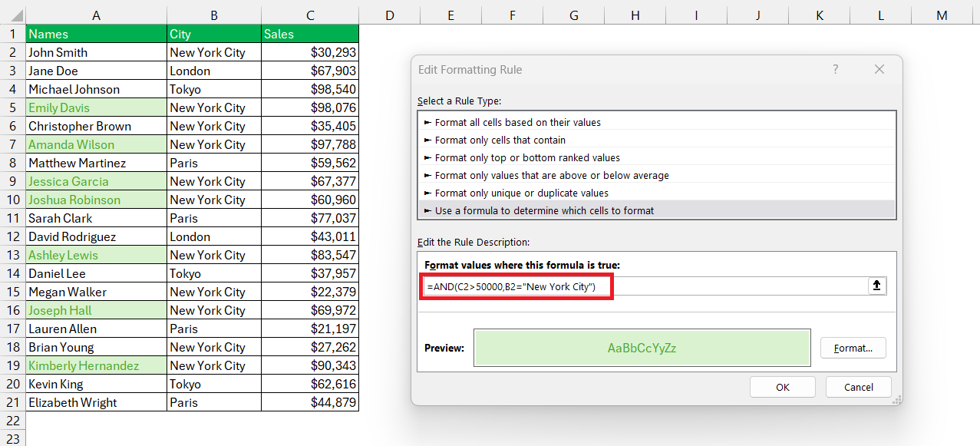Select 'Use a formula to determine which cells to format'
980x446 pixels.
[x=658, y=210]
